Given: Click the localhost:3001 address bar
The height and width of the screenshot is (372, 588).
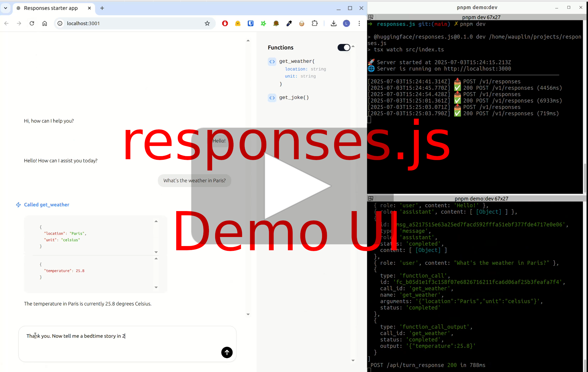Looking at the screenshot, I should click(x=130, y=23).
